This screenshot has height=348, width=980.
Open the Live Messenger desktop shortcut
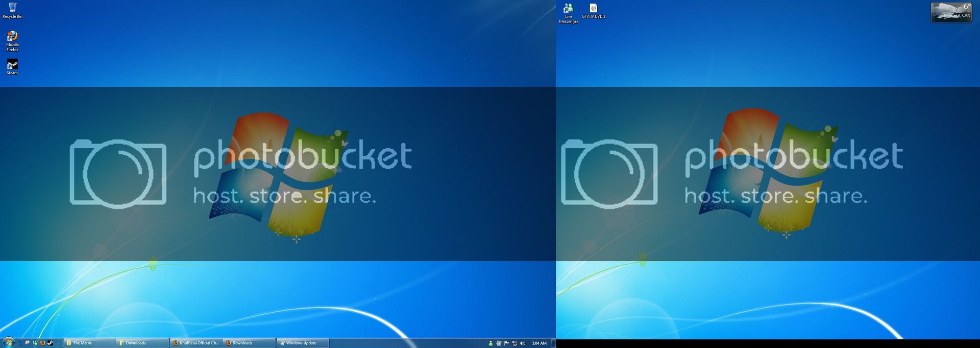pos(568,13)
